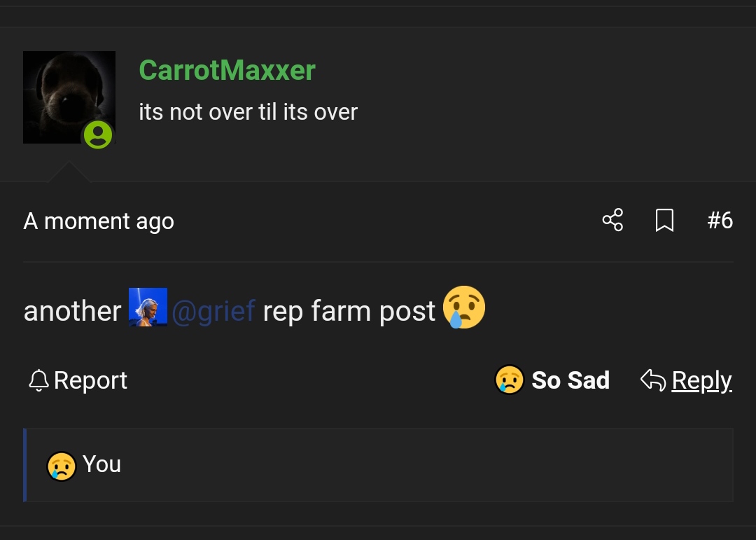Viewport: 756px width, 540px height.
Task: Click the crying emoji at end of post text
Action: tap(464, 307)
